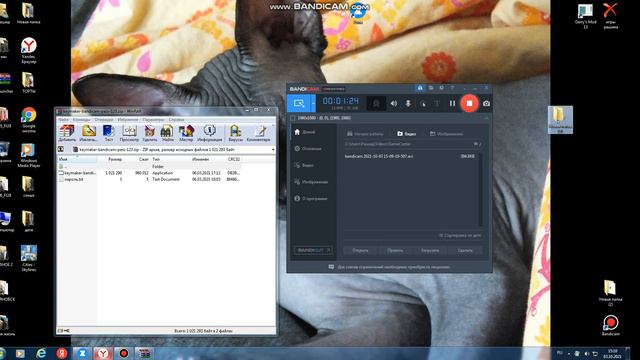Click the Home icon in Bandicam title bar

coord(420,88)
